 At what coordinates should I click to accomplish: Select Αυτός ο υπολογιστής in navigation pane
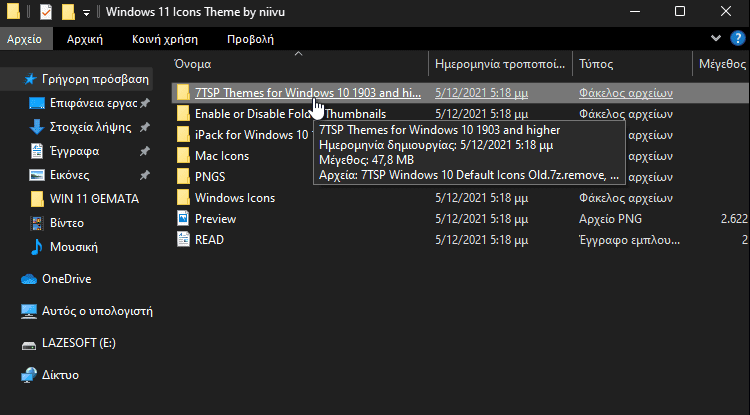97,311
